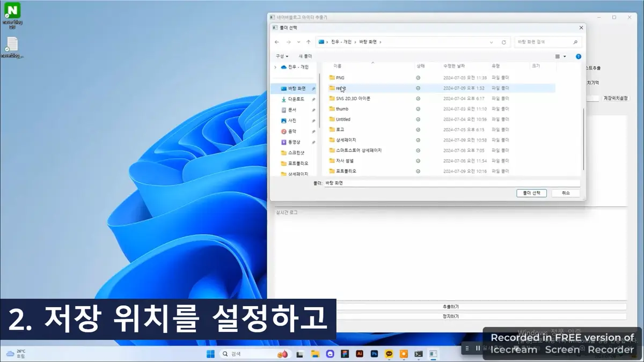Select 바탕 화면 in the sidebar
The image size is (644, 362).
[294, 88]
